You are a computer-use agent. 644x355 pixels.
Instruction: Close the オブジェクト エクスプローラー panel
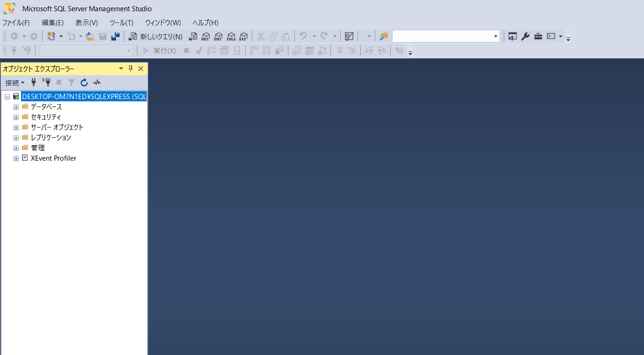tap(141, 69)
